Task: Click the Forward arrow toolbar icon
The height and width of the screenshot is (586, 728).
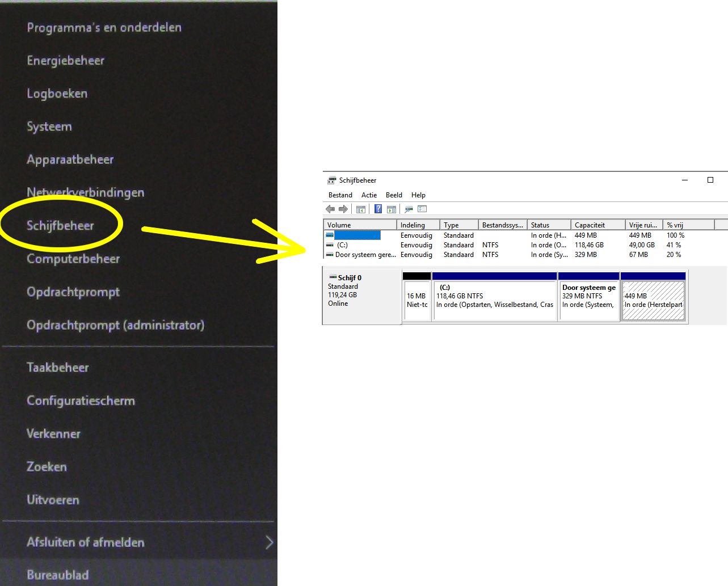Action: [x=343, y=209]
